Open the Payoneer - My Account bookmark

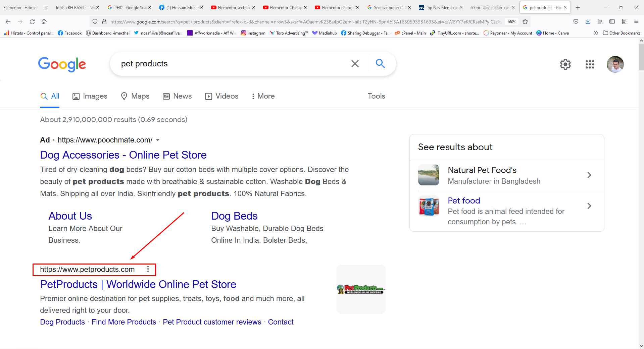coord(508,33)
